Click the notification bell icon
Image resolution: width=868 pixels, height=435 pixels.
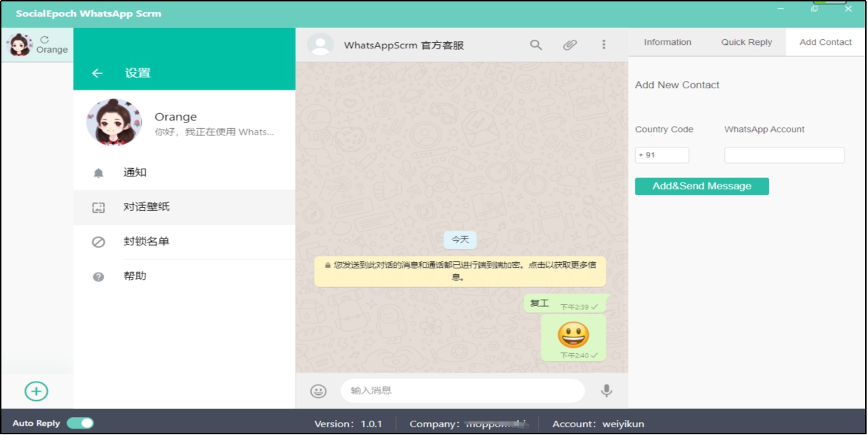(x=98, y=173)
